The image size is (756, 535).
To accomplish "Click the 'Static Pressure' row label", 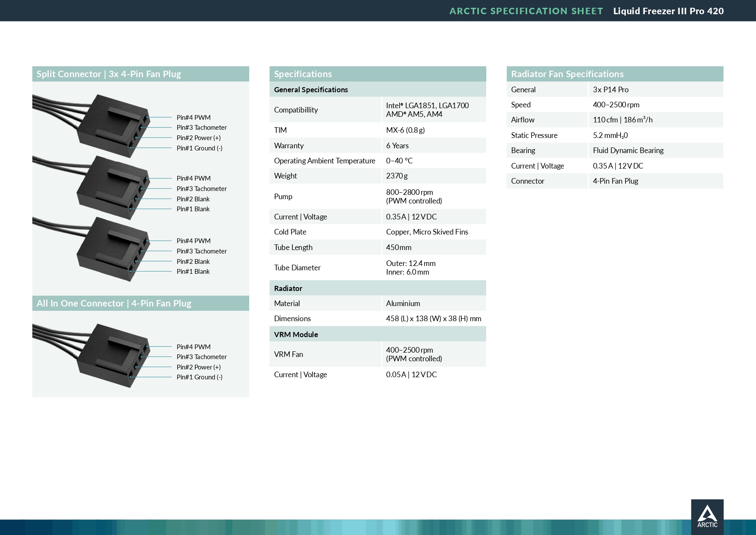I will (534, 135).
